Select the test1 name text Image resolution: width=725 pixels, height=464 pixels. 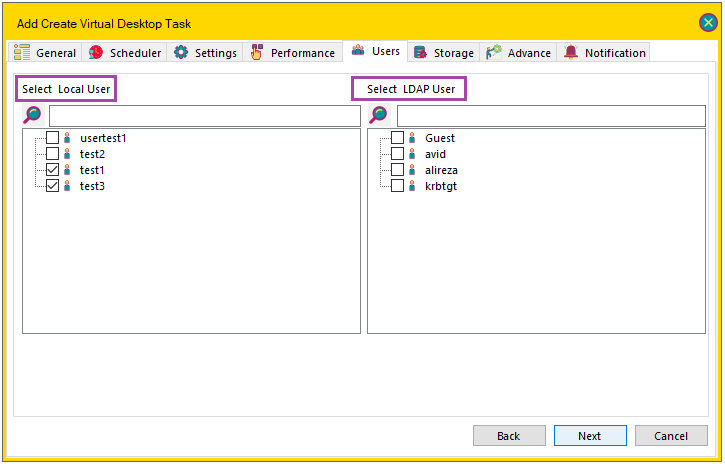coord(92,170)
